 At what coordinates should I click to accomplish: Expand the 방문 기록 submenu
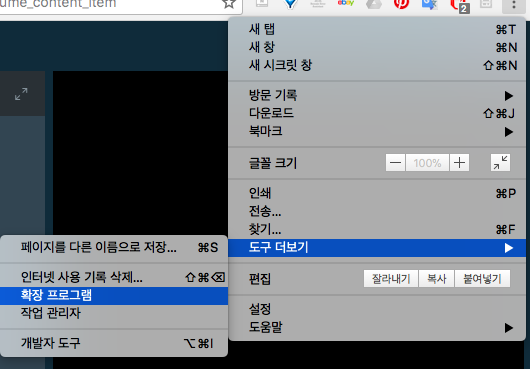377,95
